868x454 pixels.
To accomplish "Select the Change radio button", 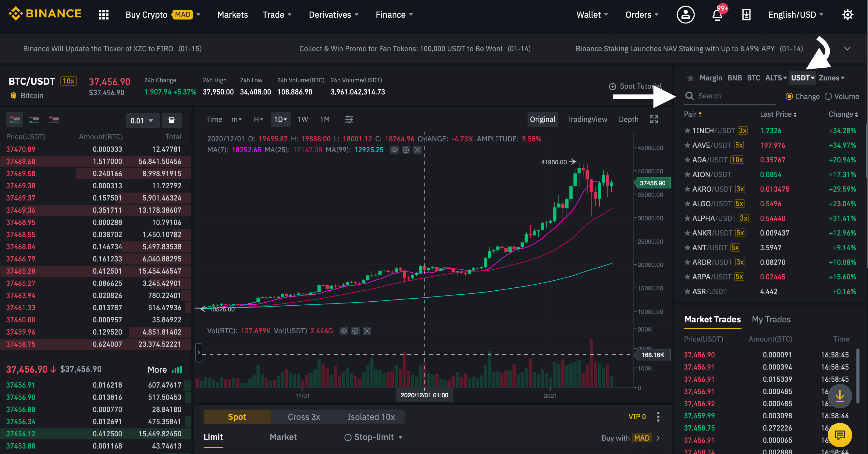I will click(789, 97).
